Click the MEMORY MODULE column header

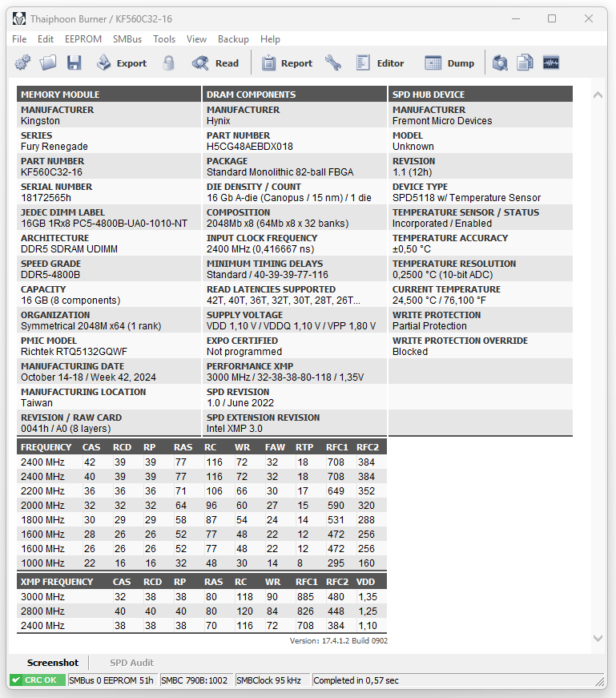(109, 95)
